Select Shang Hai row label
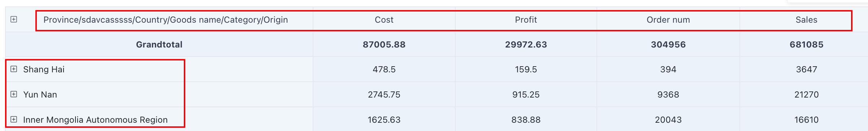 click(x=44, y=69)
